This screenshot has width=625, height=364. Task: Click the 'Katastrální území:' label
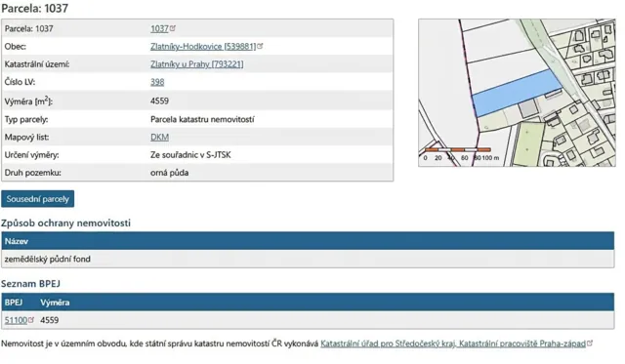(x=37, y=64)
